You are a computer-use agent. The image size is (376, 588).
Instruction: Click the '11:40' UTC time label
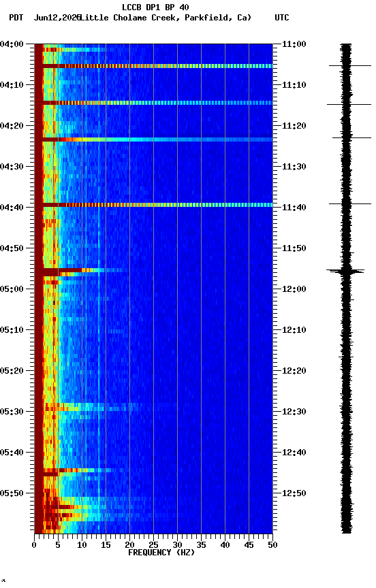point(294,208)
